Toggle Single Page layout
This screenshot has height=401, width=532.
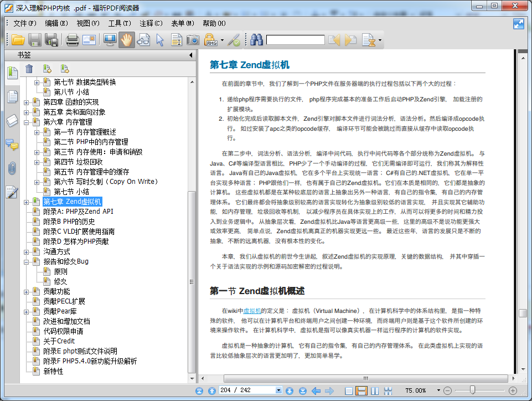click(349, 391)
